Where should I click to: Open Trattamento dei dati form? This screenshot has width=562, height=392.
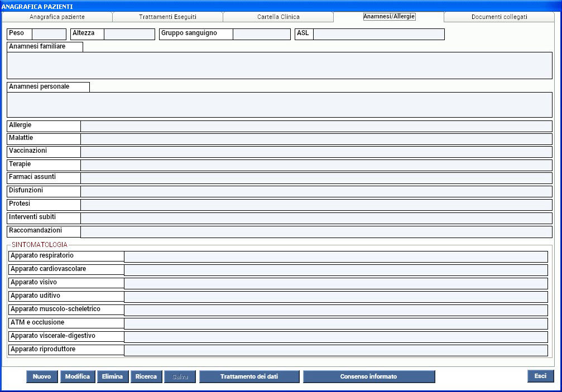[249, 376]
